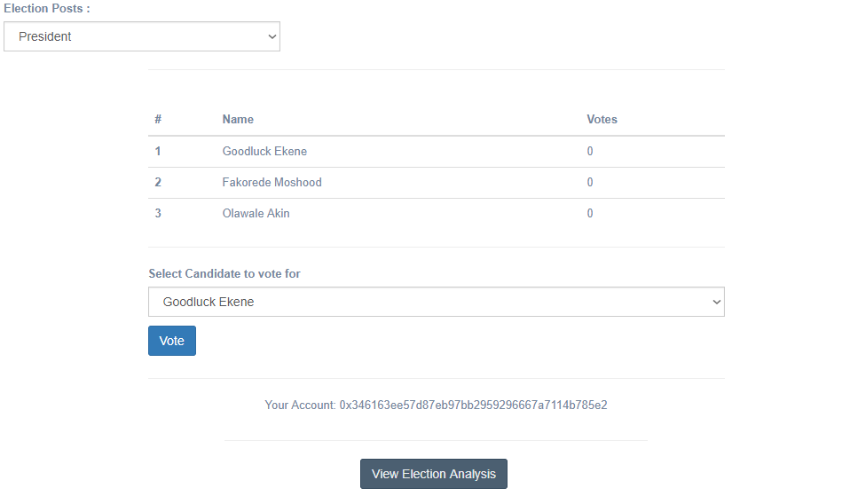Click the chevron arrow on the candidate dropdown
Screen dimensions: 850x504
tap(717, 302)
